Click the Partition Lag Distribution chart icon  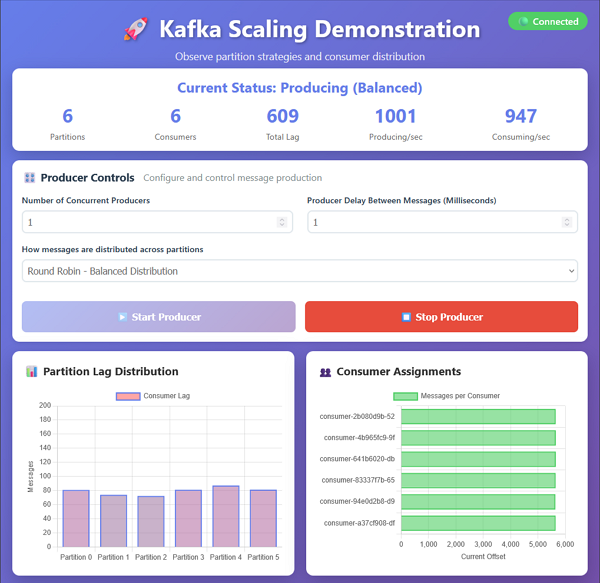[32, 372]
